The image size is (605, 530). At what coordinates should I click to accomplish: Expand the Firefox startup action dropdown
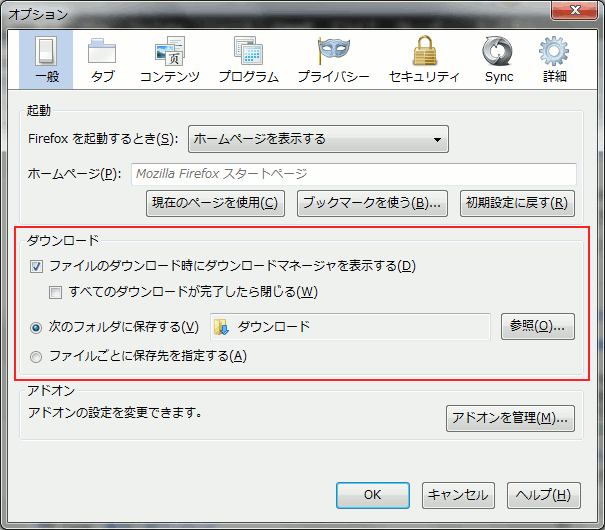point(318,139)
